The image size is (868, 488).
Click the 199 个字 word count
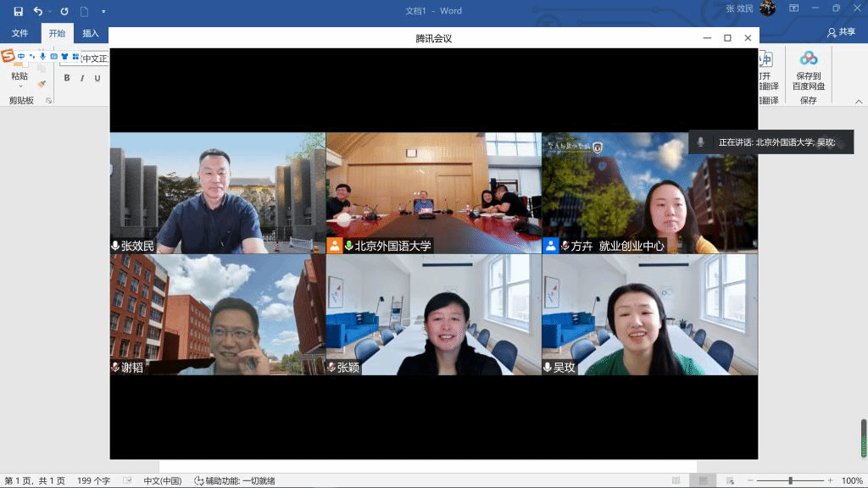click(93, 480)
